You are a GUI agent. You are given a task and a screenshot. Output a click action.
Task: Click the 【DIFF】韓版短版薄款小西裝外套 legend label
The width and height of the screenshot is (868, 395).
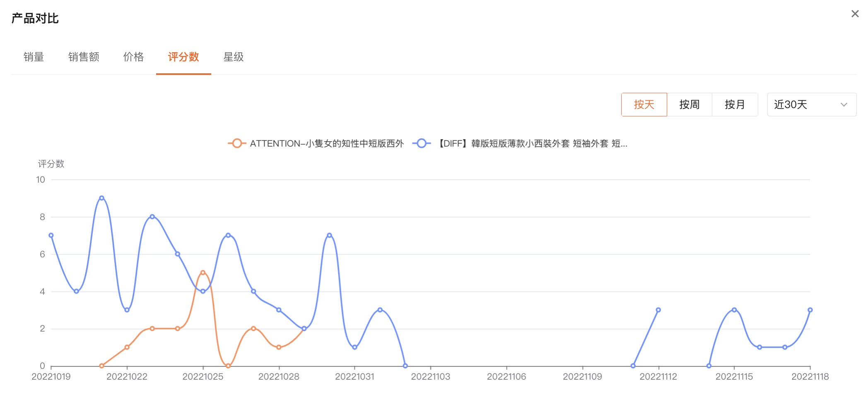[x=533, y=144]
